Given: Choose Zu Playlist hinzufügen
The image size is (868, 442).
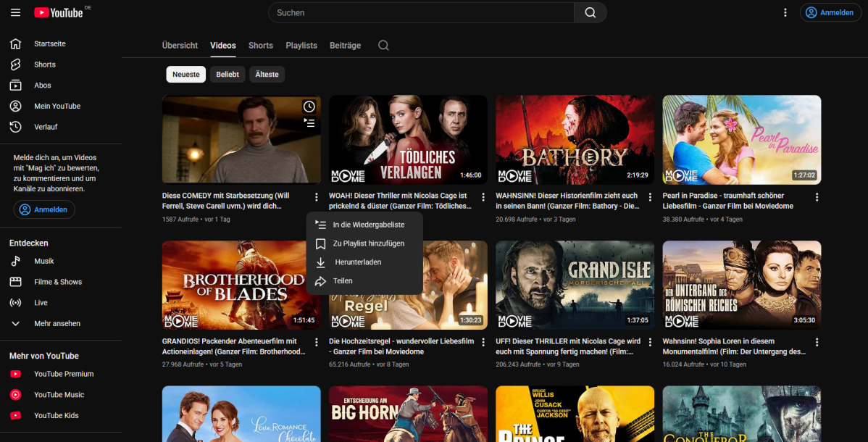Looking at the screenshot, I should pos(364,243).
